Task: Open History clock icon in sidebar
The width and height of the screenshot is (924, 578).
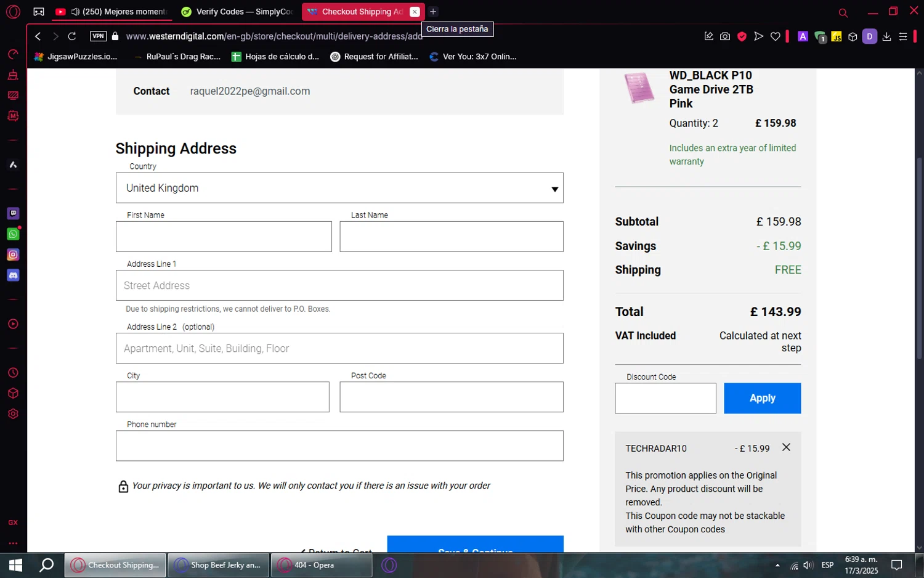Action: (13, 373)
